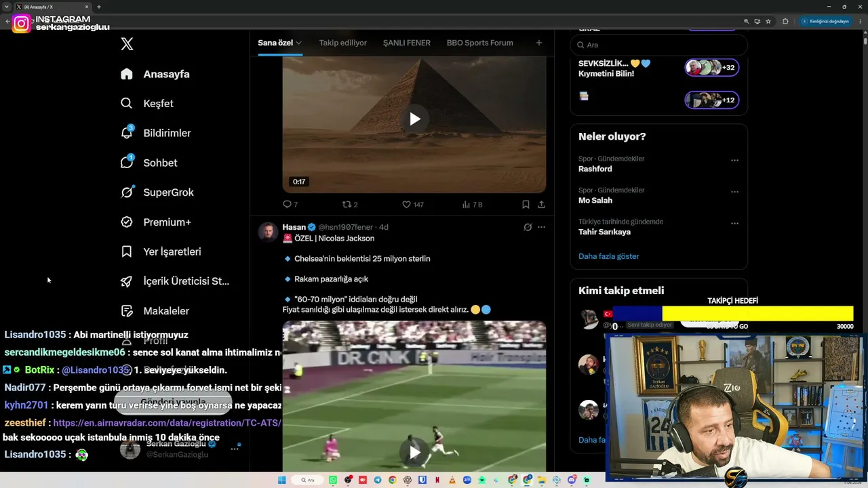Open Sohbet messages
Screen dimensions: 868x488
coord(149,163)
